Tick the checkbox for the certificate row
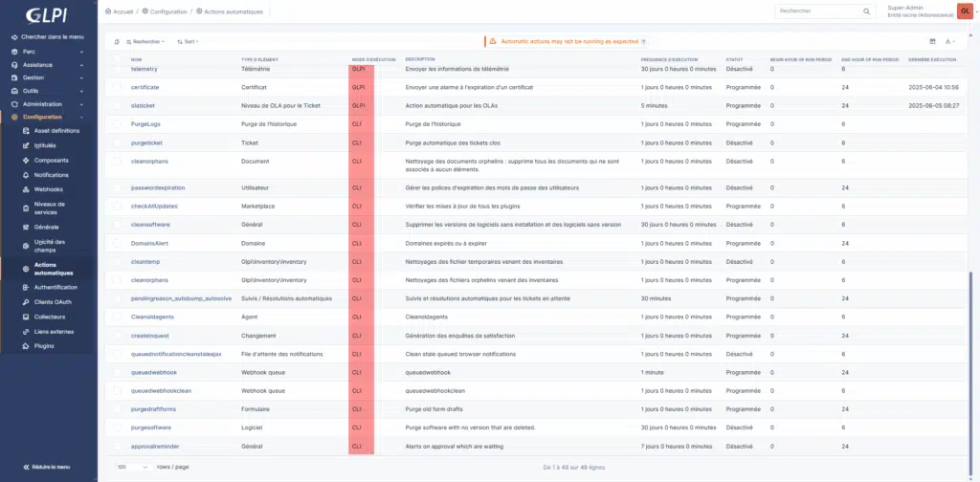This screenshot has height=482, width=980. (118, 87)
